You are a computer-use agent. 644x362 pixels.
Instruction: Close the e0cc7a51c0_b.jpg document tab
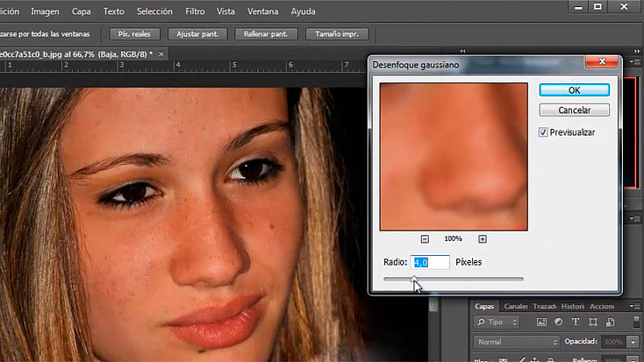(x=161, y=53)
